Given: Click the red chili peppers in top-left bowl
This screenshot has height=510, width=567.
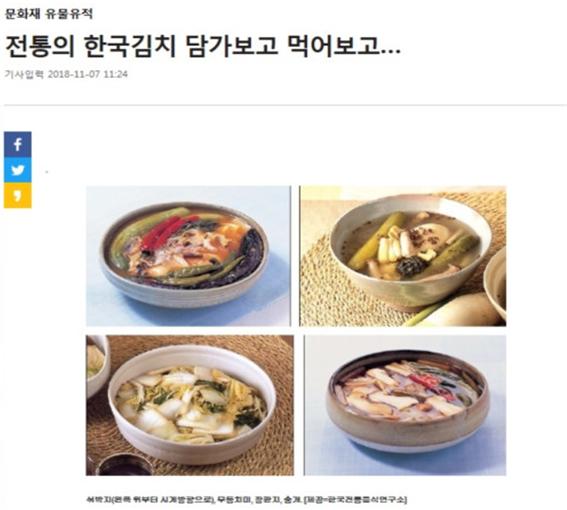Looking at the screenshot, I should coord(167,233).
